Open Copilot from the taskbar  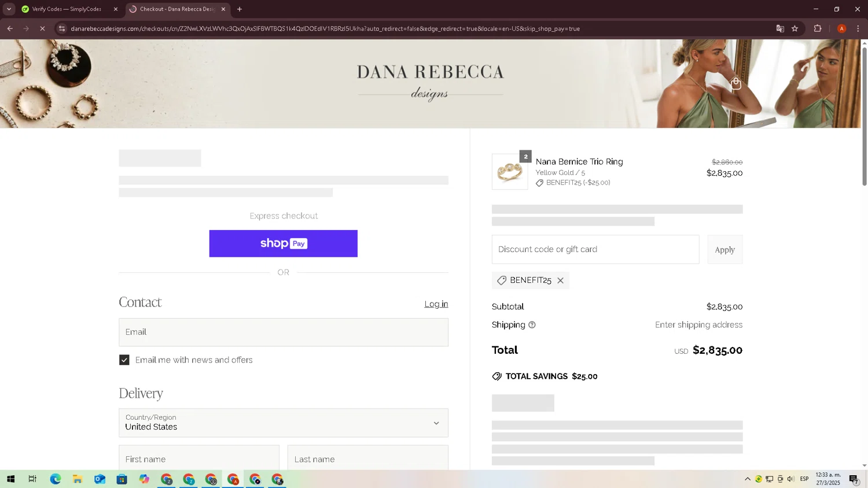(144, 479)
